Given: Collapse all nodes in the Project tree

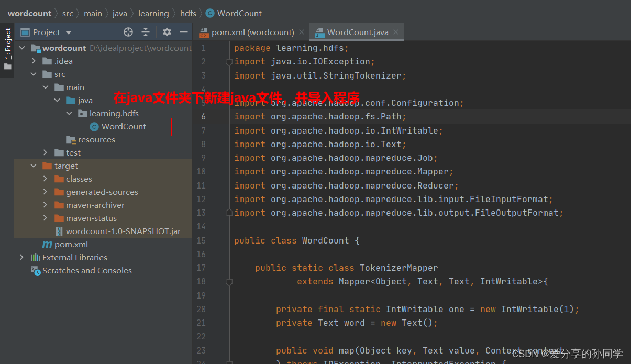Looking at the screenshot, I should click(x=146, y=32).
